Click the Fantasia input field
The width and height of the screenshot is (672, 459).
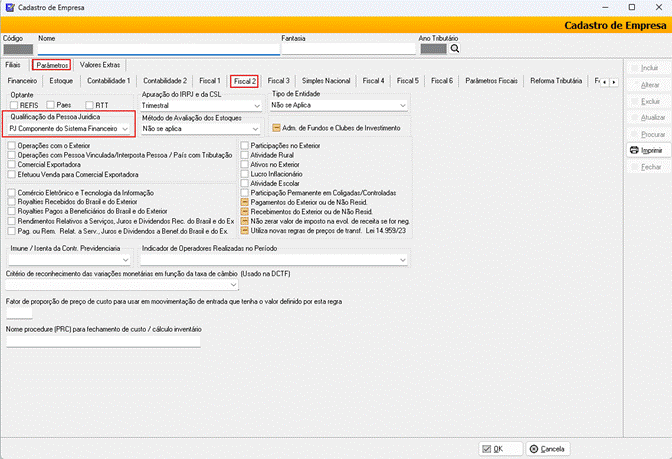tap(348, 49)
